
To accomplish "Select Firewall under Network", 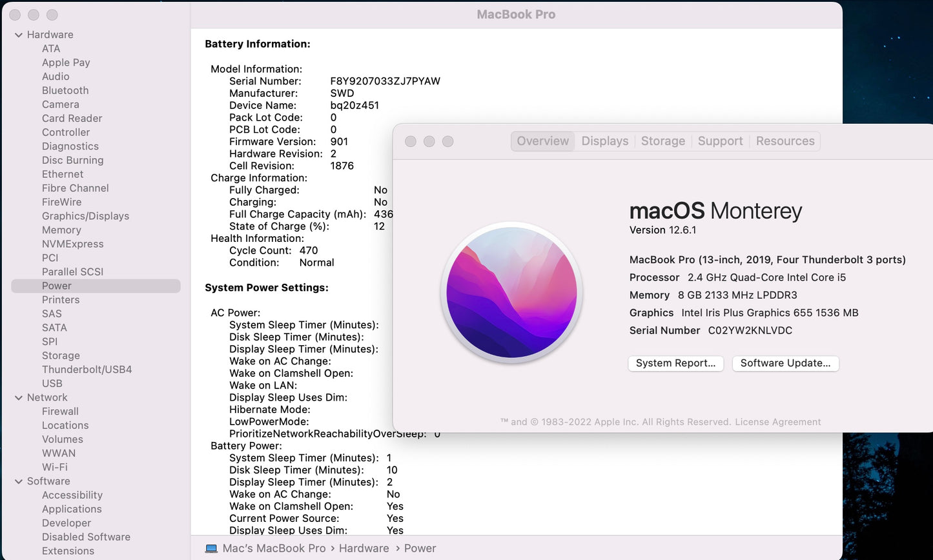I will 60,411.
